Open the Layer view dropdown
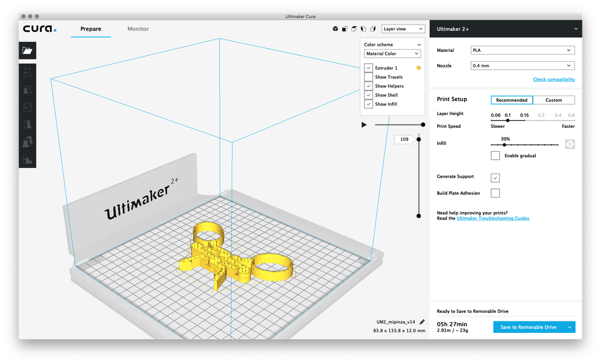This screenshot has width=601, height=364. pos(403,29)
